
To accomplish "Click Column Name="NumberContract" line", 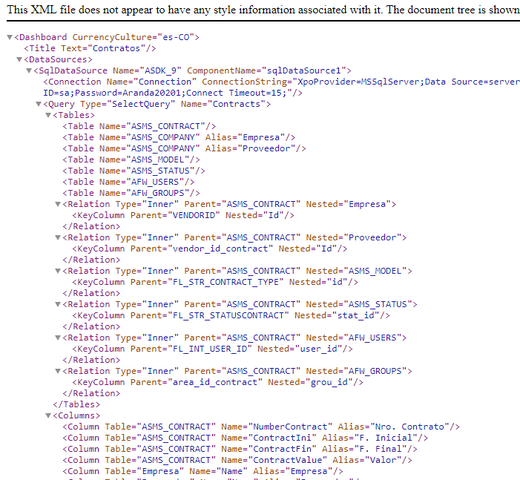I will point(261,427).
